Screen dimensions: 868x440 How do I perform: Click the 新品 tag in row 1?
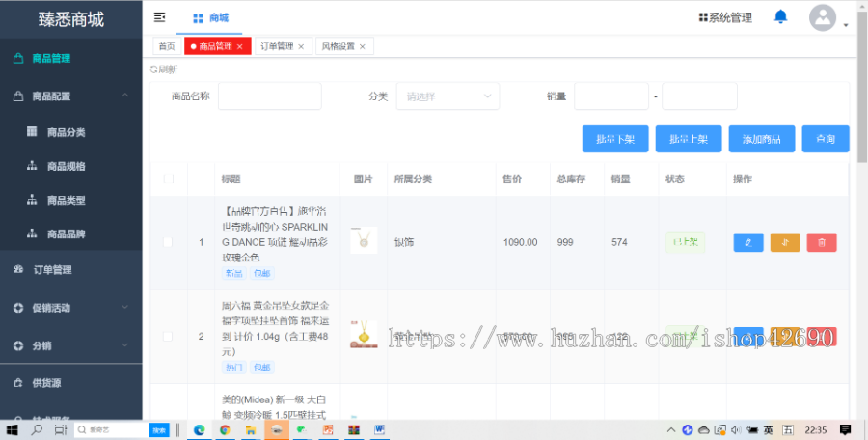[233, 273]
